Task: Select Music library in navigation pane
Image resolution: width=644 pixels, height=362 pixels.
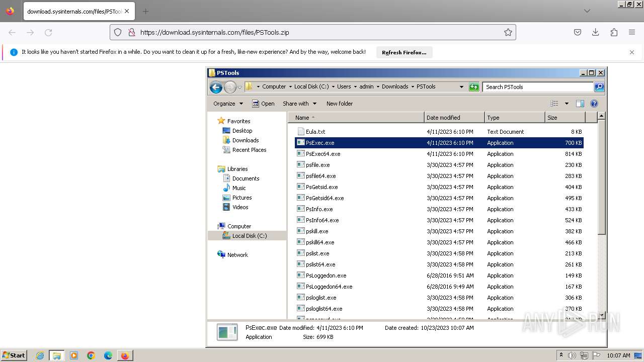Action: click(x=239, y=188)
